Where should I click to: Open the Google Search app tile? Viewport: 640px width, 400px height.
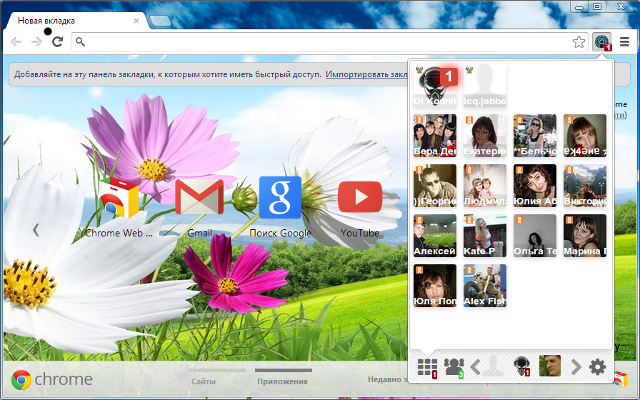280,200
